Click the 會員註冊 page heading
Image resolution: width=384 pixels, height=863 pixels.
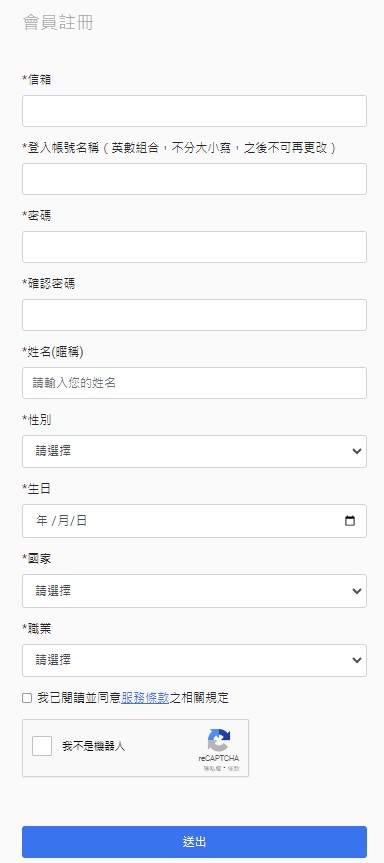pos(58,23)
